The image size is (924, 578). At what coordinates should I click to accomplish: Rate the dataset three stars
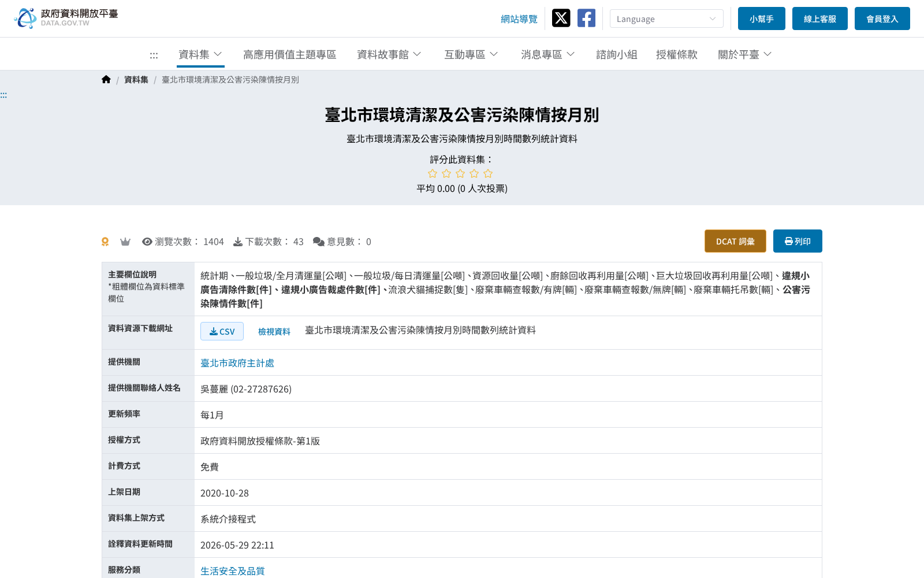coord(460,173)
